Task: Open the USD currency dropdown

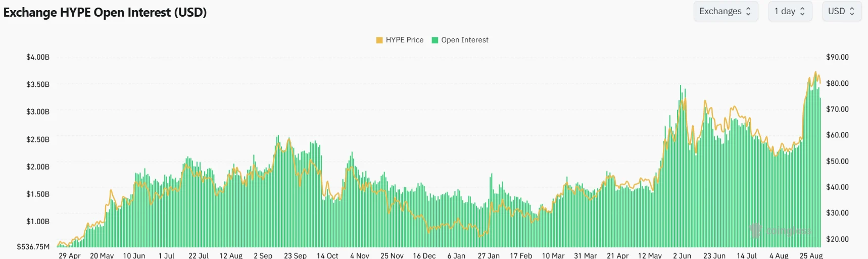Action: coord(842,11)
